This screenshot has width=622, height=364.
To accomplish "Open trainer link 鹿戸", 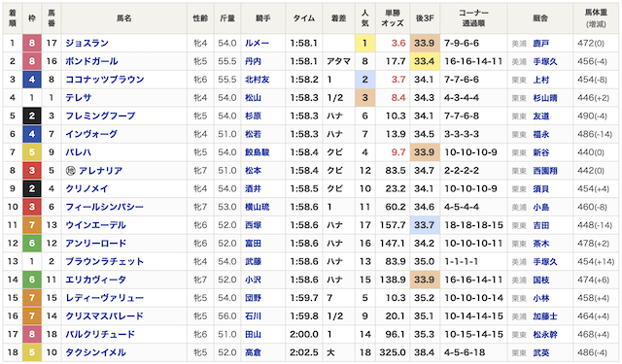I will pos(541,44).
